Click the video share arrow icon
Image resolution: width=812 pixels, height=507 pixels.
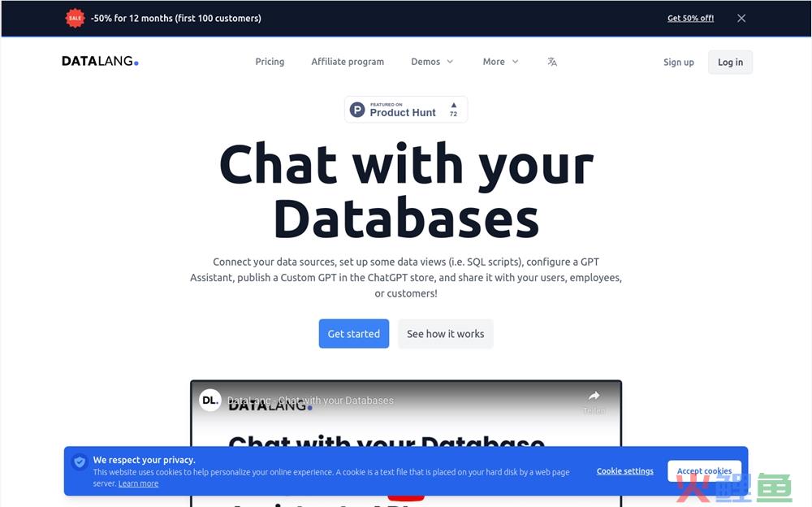coord(594,396)
